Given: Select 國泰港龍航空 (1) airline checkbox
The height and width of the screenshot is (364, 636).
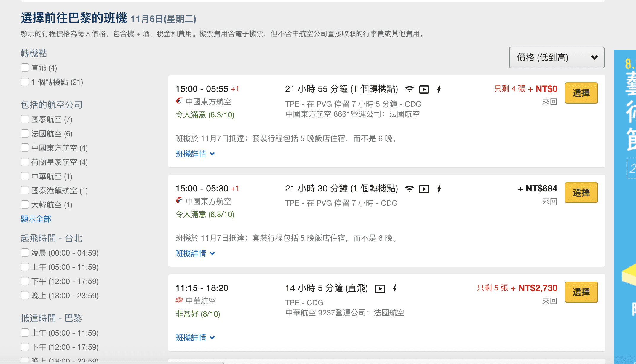Looking at the screenshot, I should coord(25,190).
